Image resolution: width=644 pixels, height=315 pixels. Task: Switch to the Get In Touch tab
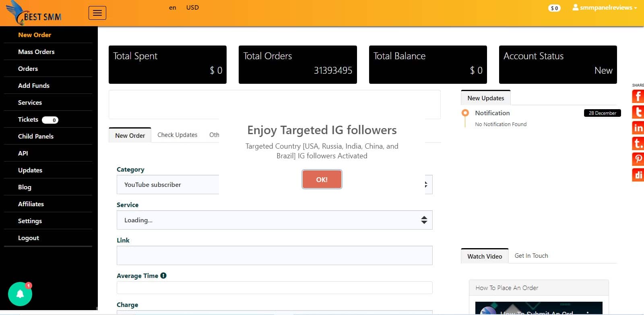pos(531,256)
